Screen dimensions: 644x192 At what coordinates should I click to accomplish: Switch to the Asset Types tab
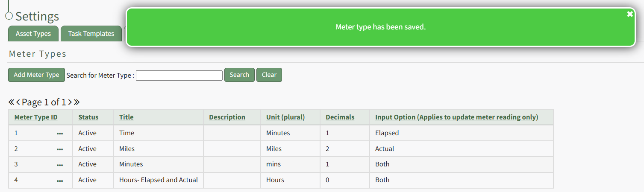[33, 34]
